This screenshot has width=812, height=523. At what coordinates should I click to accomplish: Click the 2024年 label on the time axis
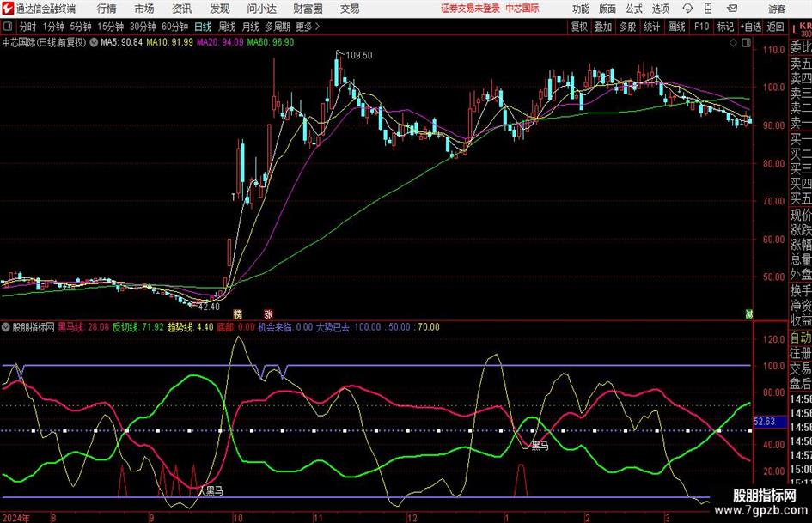[x=16, y=518]
